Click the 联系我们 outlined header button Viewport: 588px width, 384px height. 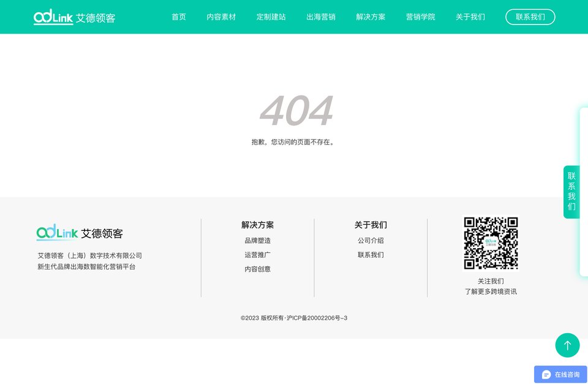point(530,17)
